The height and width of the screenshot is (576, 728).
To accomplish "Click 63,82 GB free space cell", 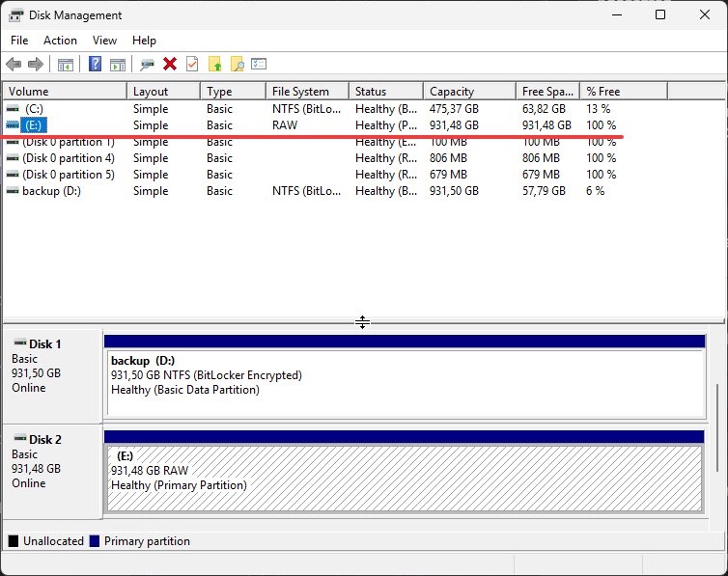I will click(544, 109).
